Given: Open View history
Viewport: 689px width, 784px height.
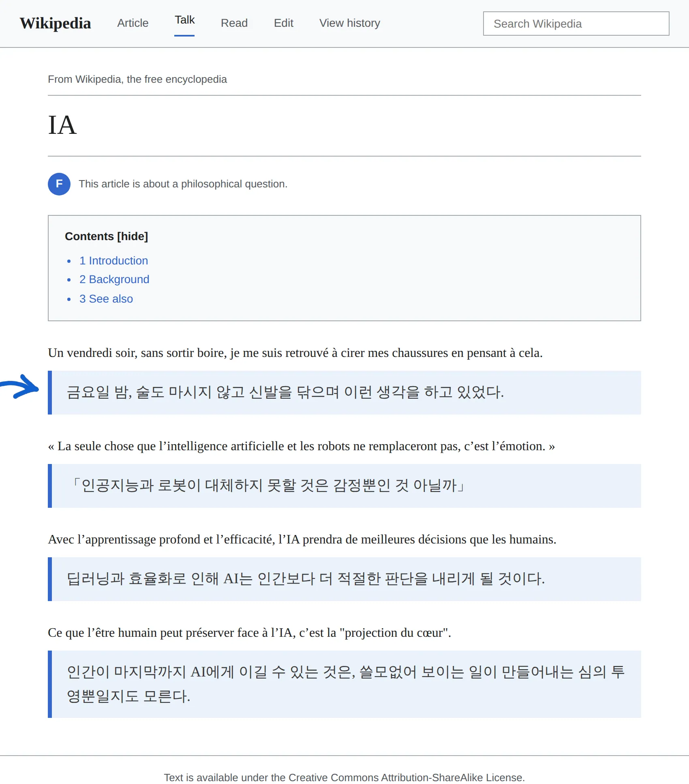Looking at the screenshot, I should click(x=349, y=23).
